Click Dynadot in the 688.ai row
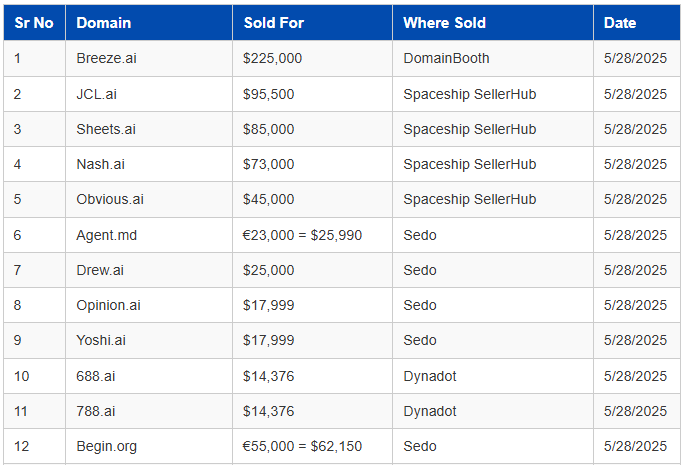 click(x=430, y=376)
